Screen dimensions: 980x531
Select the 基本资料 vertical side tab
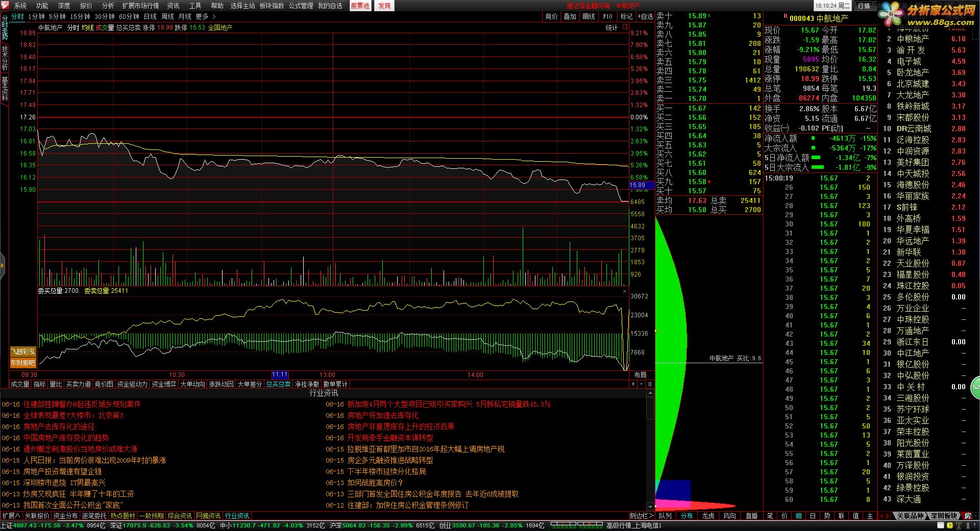5,89
